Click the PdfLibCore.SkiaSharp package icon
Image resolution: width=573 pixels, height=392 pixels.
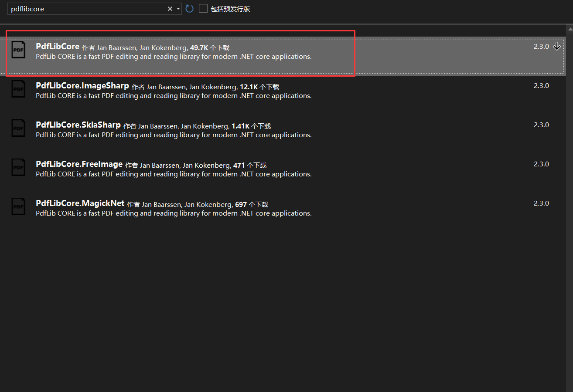click(x=18, y=128)
